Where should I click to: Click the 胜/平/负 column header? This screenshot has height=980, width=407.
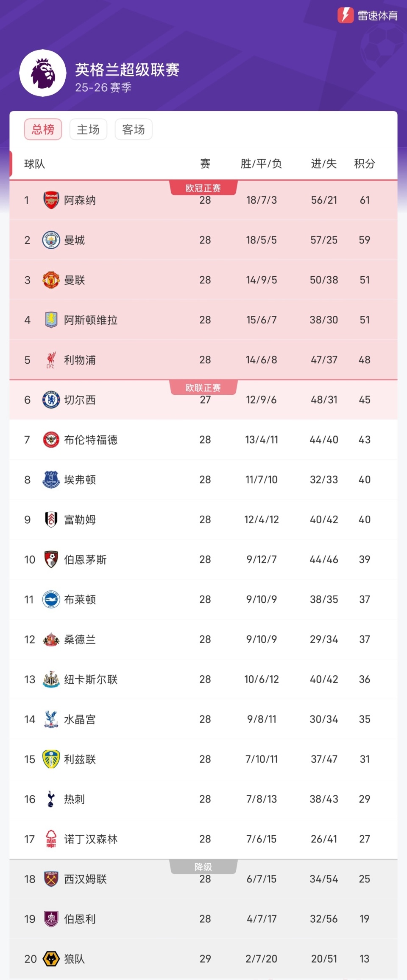pos(261,164)
